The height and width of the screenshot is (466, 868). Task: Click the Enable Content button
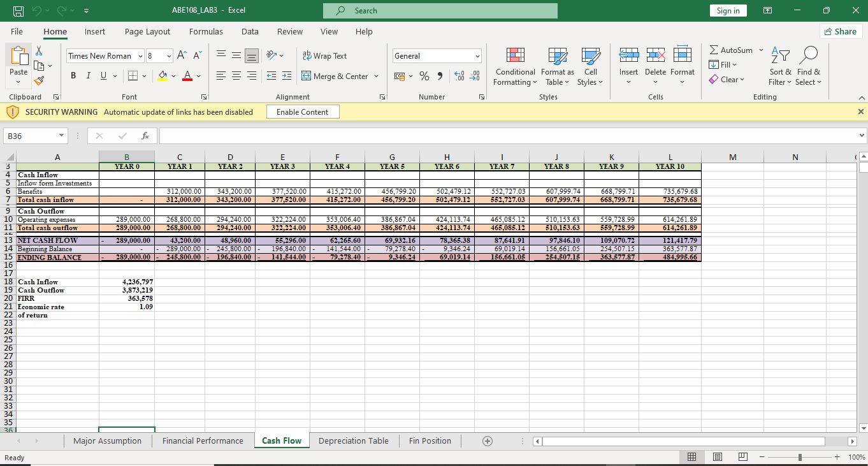tap(303, 112)
